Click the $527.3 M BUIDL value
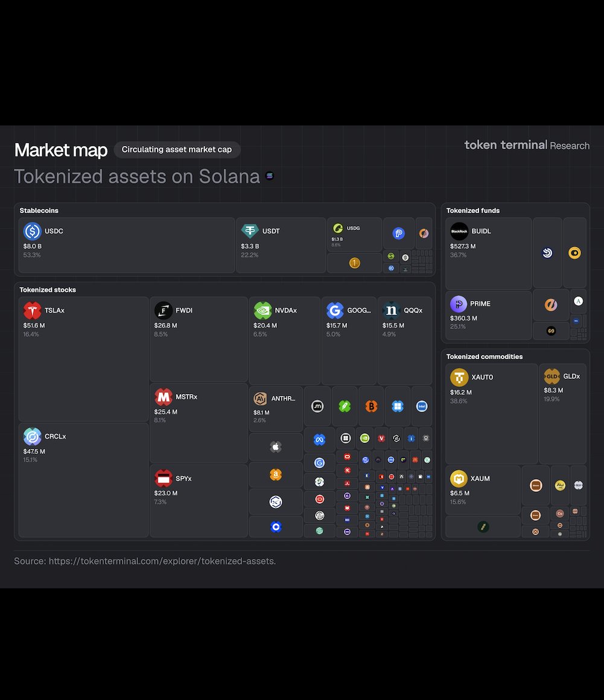The width and height of the screenshot is (604, 700). (x=463, y=246)
